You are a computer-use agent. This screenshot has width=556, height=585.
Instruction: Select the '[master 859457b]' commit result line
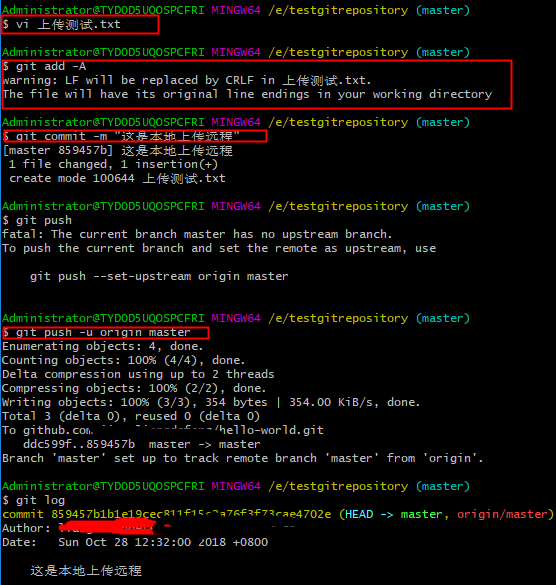pyautogui.click(x=118, y=150)
